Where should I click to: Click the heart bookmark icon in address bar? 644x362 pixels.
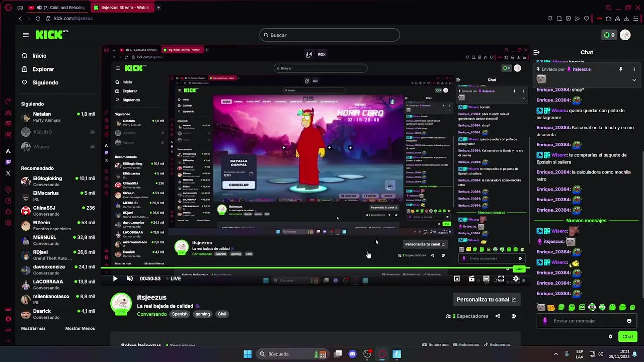[x=586, y=19]
